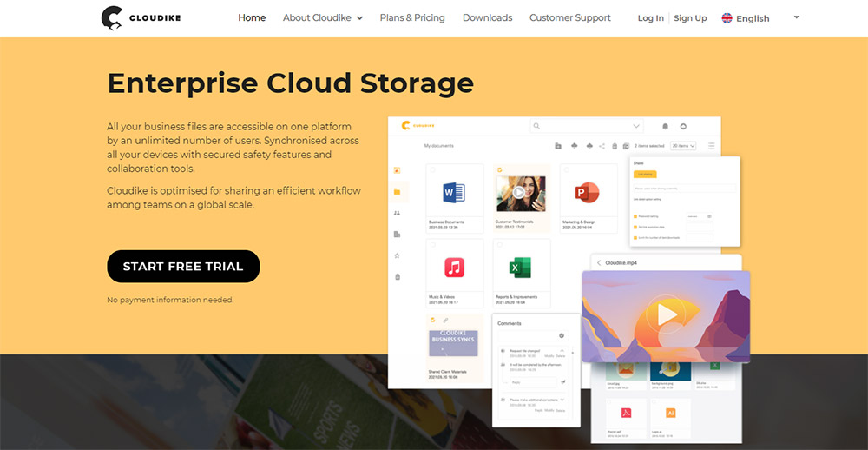Toggle the limit number of downloads checkbox

[x=635, y=237]
